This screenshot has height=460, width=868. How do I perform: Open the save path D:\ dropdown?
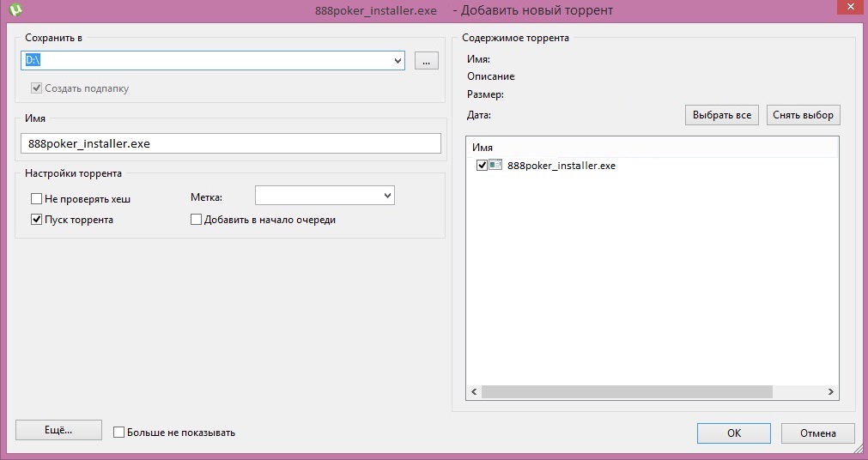398,60
